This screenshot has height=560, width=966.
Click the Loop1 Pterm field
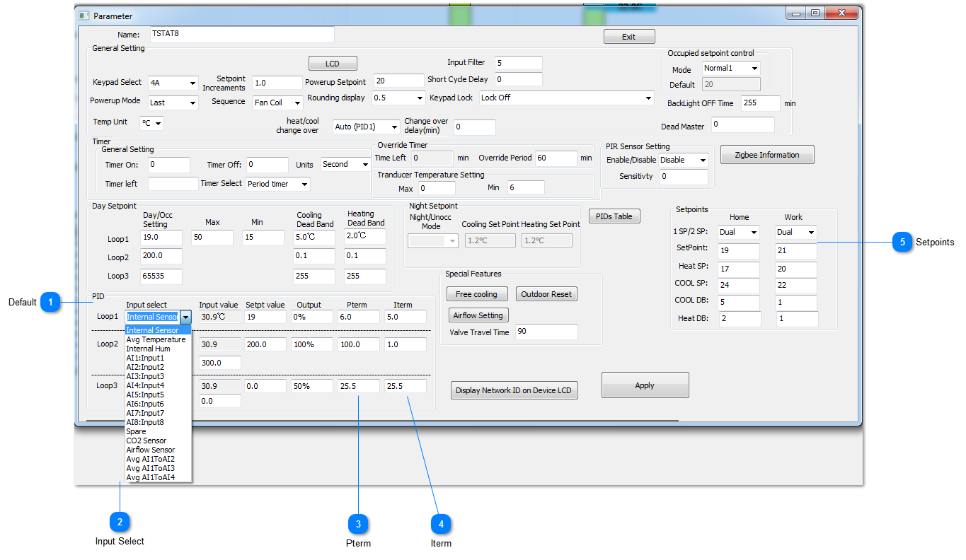(359, 317)
